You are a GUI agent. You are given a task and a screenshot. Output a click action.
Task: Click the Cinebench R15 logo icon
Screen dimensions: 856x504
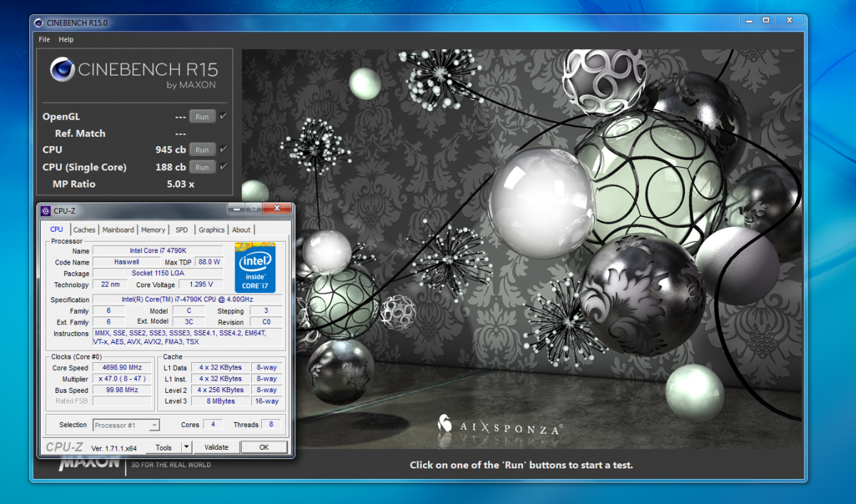(62, 71)
